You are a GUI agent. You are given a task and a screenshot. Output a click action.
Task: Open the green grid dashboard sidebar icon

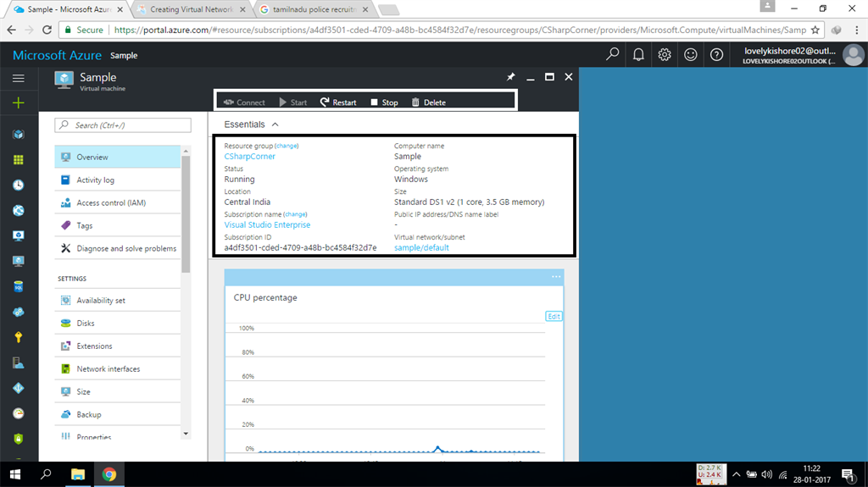(19, 159)
